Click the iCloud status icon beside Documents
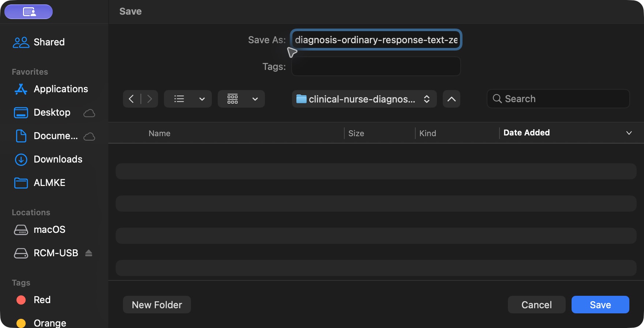 coord(89,137)
